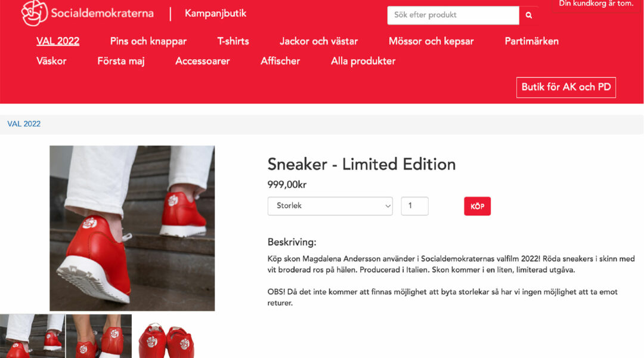Go to the T-shirts category
Screen dimensions: 644x358
click(233, 41)
